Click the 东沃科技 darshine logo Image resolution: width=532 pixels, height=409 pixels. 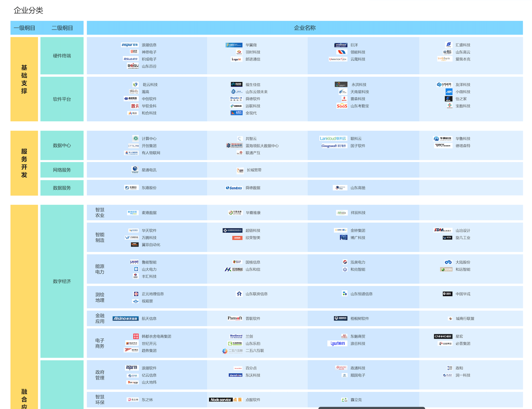(x=235, y=375)
